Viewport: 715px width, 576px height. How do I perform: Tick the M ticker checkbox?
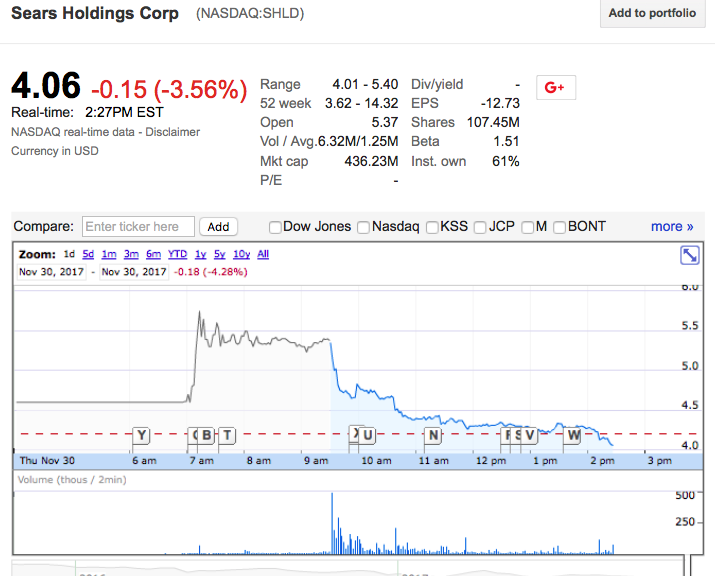pos(528,227)
